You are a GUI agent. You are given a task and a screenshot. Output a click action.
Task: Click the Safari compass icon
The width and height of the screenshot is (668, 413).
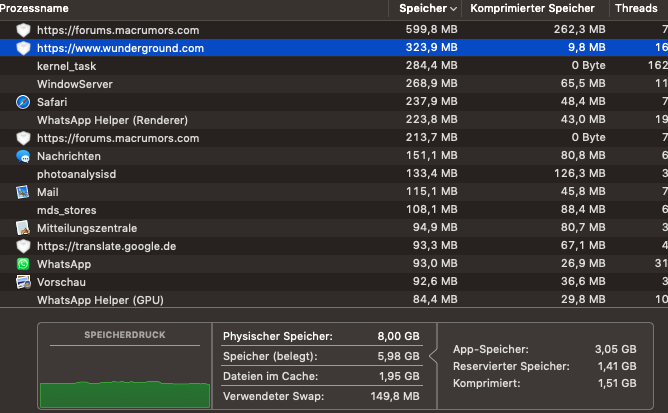pyautogui.click(x=23, y=102)
